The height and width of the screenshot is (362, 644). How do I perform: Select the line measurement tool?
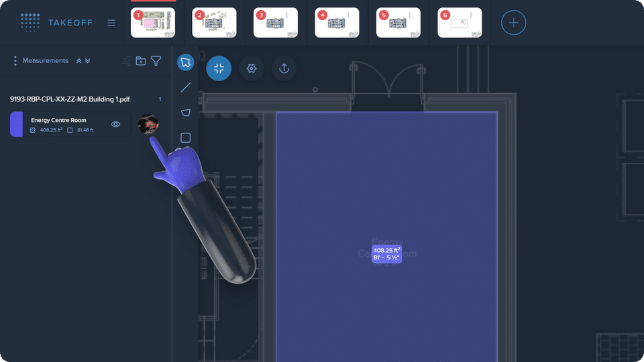(186, 87)
